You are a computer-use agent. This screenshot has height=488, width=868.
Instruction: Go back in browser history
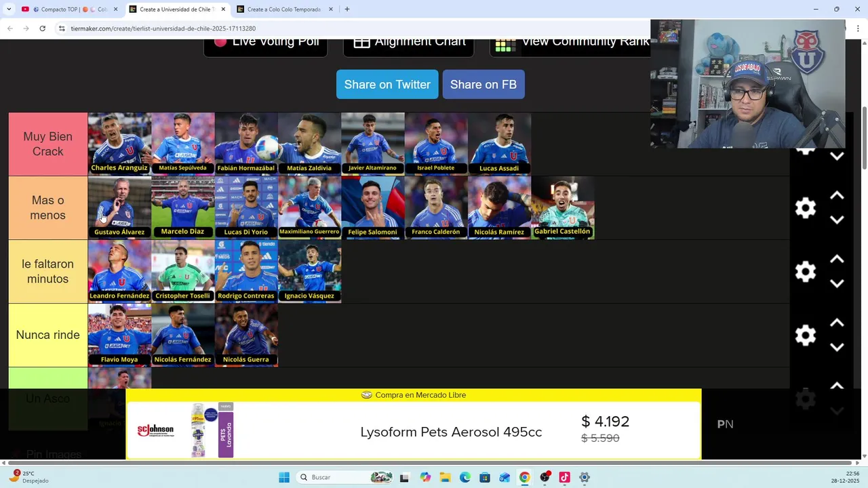click(10, 28)
